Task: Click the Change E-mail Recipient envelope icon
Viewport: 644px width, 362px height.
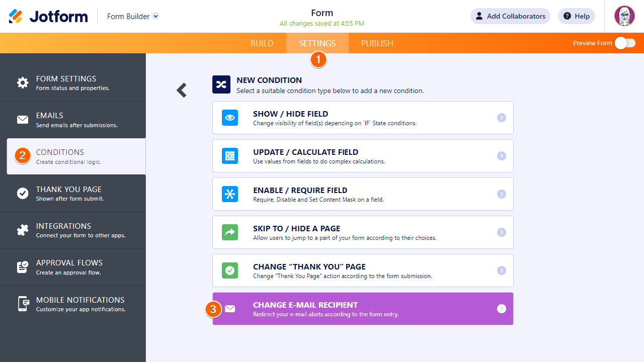Action: click(x=230, y=309)
